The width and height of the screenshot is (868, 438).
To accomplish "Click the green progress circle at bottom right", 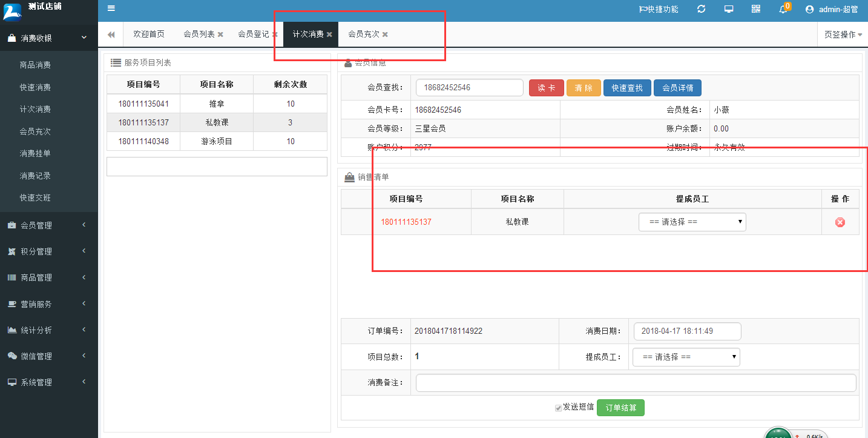I will pyautogui.click(x=780, y=434).
